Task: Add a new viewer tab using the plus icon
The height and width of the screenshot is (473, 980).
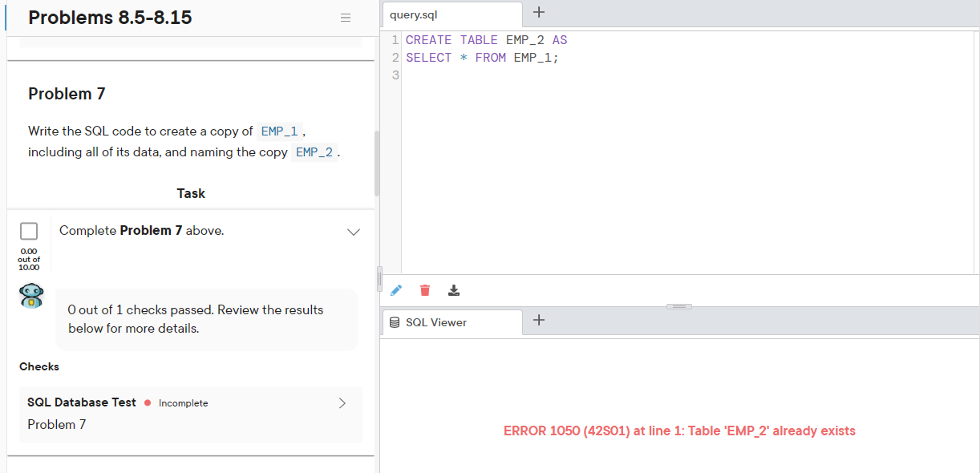Action: coord(538,320)
